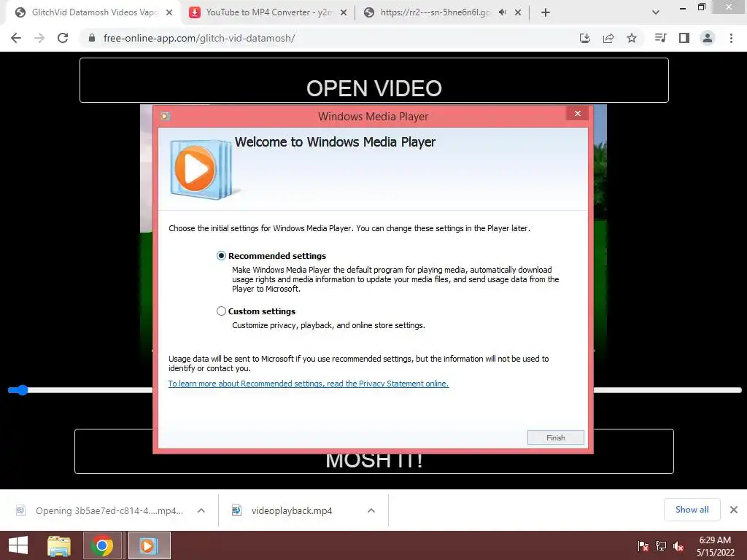Image resolution: width=747 pixels, height=560 pixels.
Task: Click the Action Center flag tray icon
Action: click(643, 546)
